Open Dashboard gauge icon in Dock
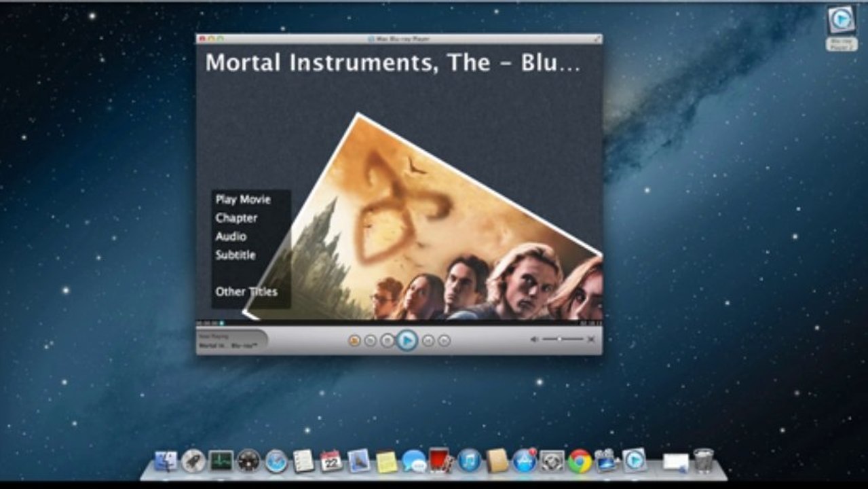The height and width of the screenshot is (489, 868). (248, 460)
